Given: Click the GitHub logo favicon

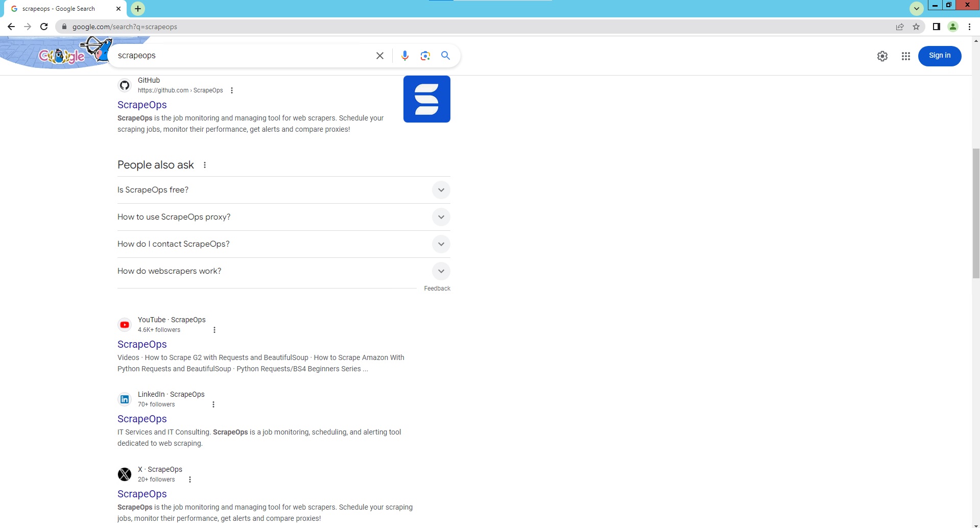Looking at the screenshot, I should coord(124,85).
